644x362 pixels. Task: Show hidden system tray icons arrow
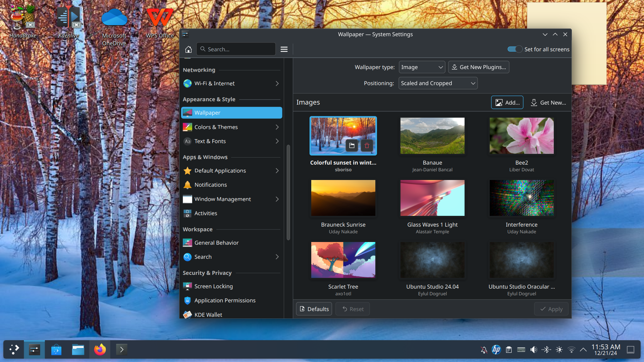[x=583, y=350]
